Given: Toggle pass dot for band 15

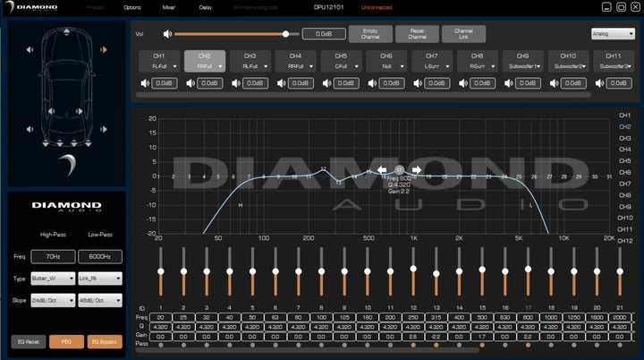Looking at the screenshot, I should [482, 345].
